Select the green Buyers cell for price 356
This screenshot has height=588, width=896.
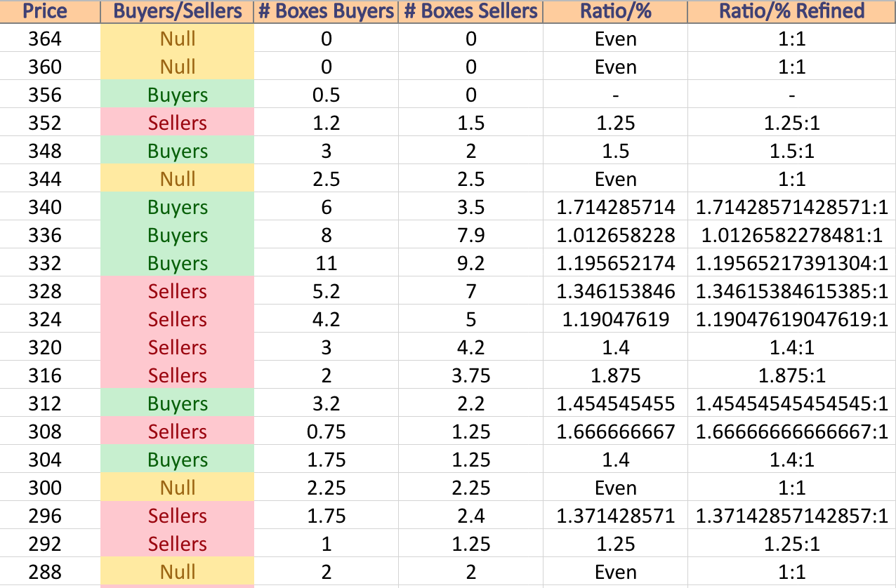[x=177, y=95]
